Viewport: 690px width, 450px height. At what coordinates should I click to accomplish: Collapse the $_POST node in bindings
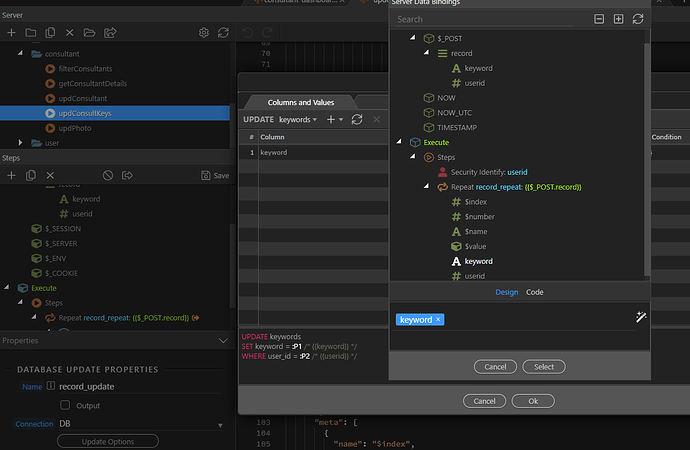[x=415, y=37]
